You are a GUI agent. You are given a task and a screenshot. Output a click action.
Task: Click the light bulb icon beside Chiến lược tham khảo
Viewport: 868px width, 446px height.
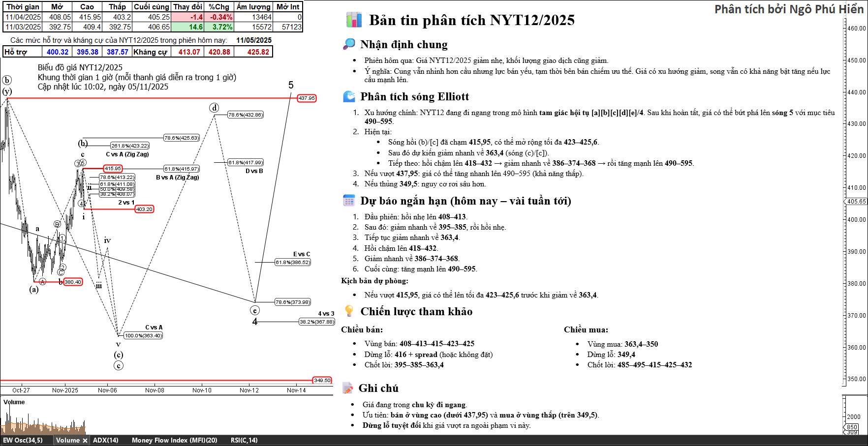349,311
